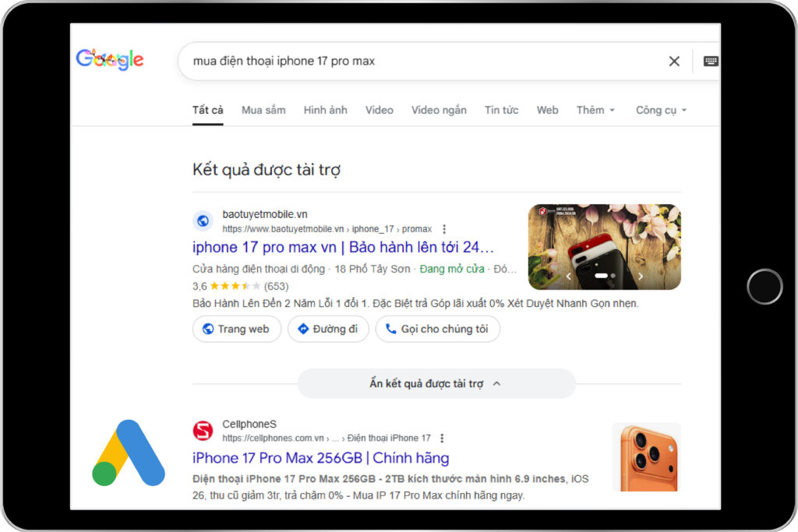Screen dimensions: 798x532
Task: Open the Công cụ tools dropdown
Action: [x=661, y=110]
